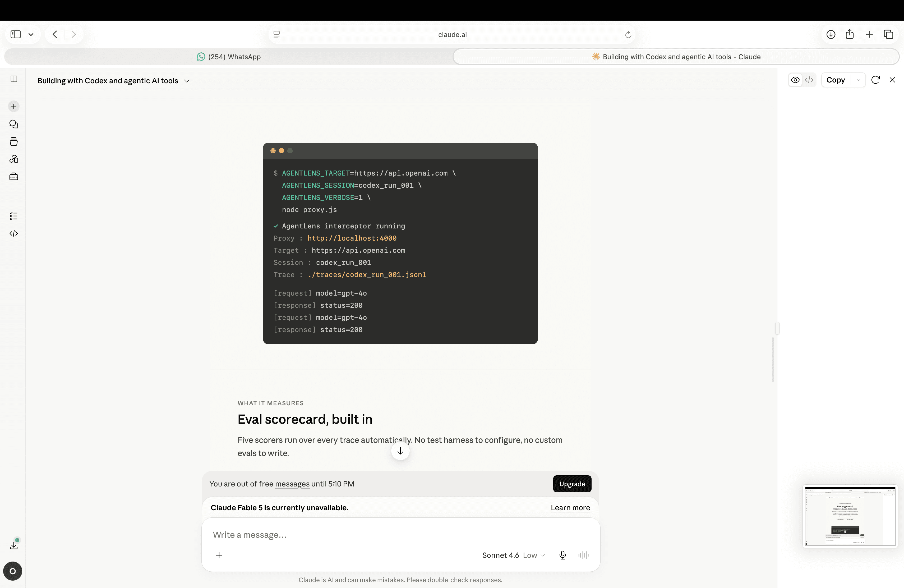This screenshot has height=588, width=904.
Task: Start voice mode waveform button
Action: (x=584, y=555)
